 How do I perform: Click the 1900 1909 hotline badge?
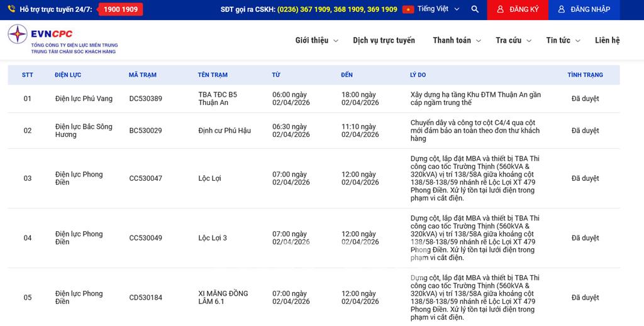[121, 9]
